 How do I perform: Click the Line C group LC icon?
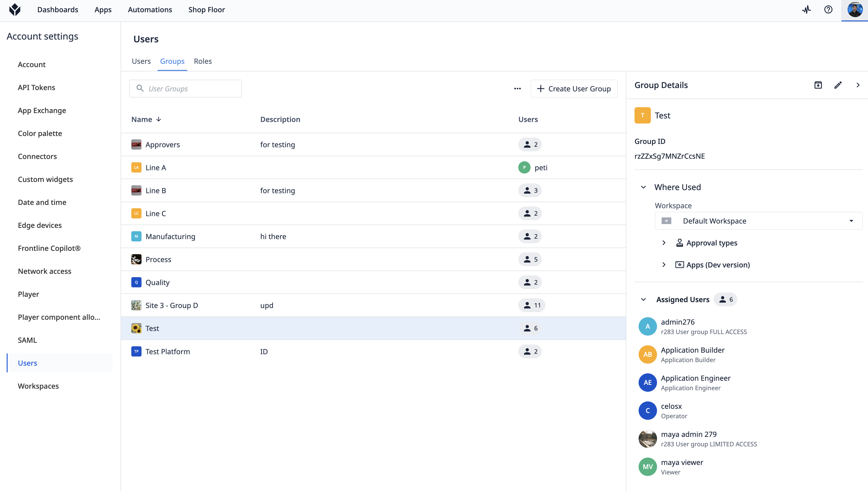click(136, 213)
